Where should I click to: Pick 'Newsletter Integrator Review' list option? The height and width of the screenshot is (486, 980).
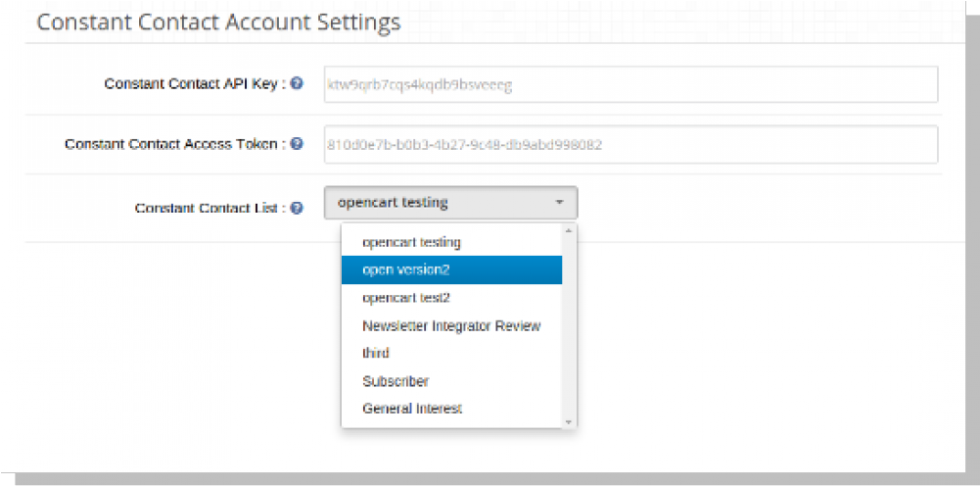point(450,325)
